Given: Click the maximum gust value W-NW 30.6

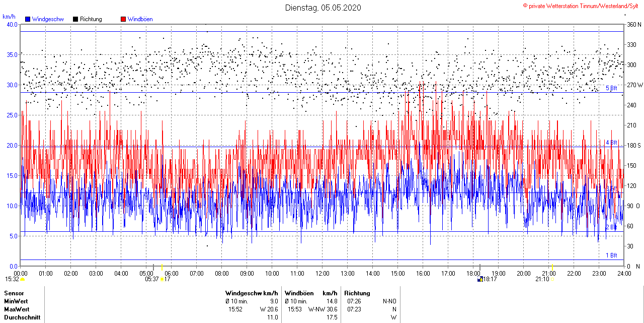Looking at the screenshot, I should pyautogui.click(x=323, y=309).
